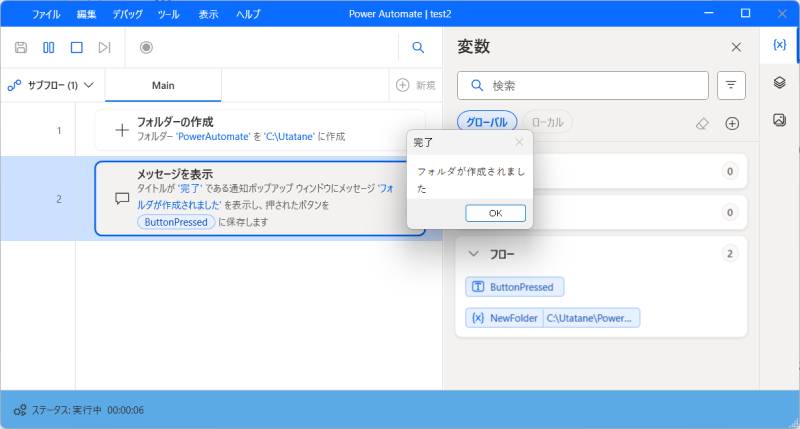Select the ButtonPressed flow variable
Image resolution: width=800 pixels, height=429 pixels.
click(514, 287)
